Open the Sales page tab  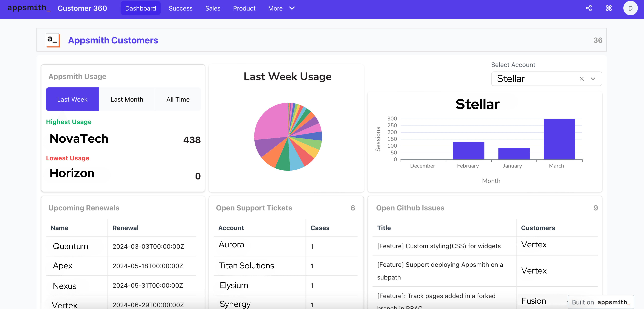tap(213, 8)
